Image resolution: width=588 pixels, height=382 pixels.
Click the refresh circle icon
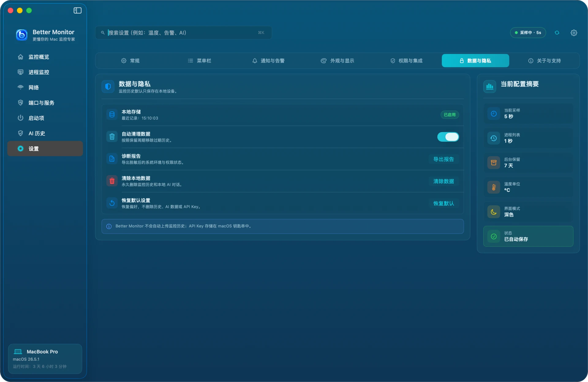(557, 33)
